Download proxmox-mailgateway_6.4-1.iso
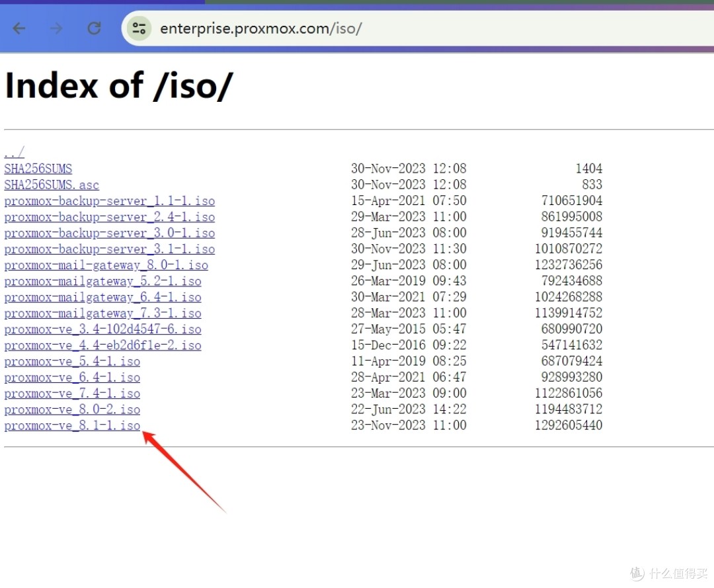Image resolution: width=714 pixels, height=588 pixels. coord(103,297)
